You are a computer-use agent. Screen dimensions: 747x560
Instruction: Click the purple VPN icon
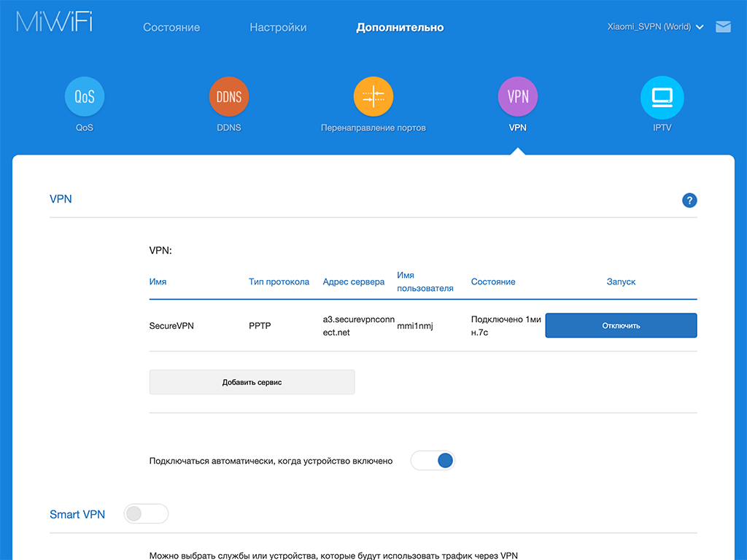(x=518, y=97)
